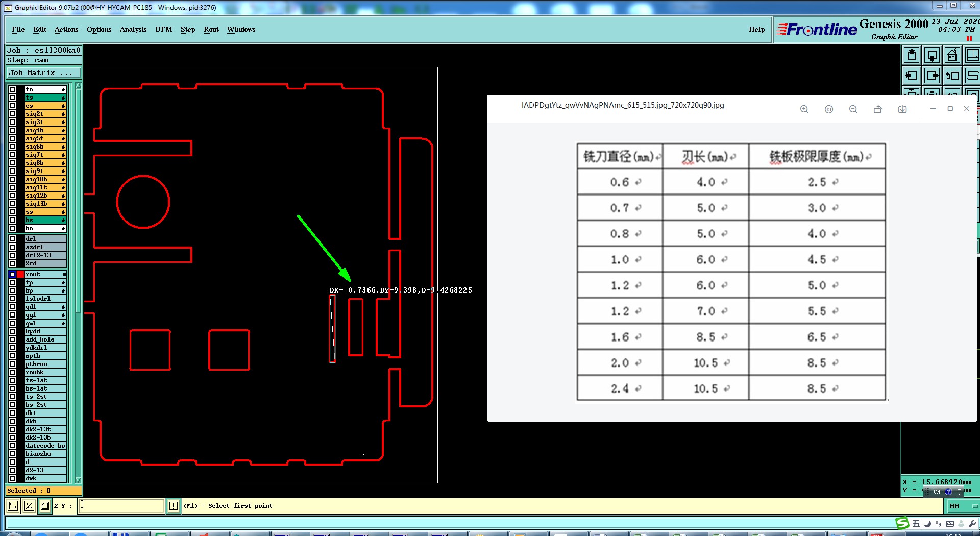Click the pan left icon in the view toolbar
Image resolution: width=980 pixels, height=536 pixels.
[912, 76]
